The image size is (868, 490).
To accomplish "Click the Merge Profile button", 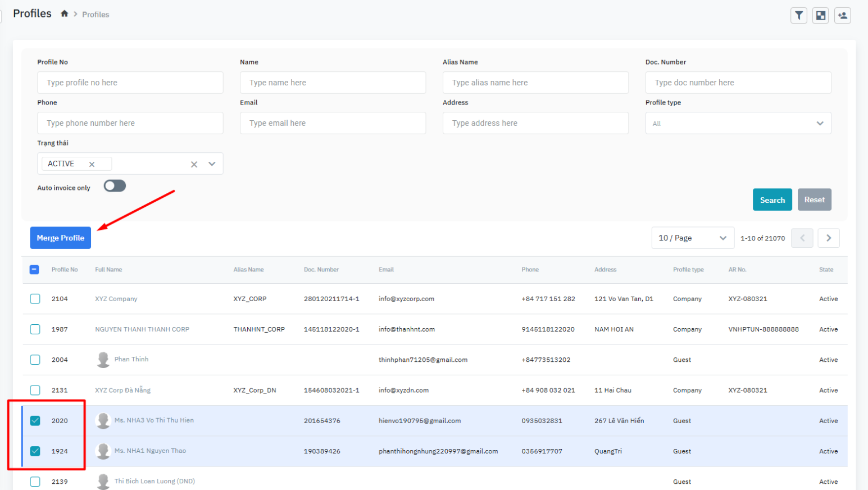I will 60,238.
